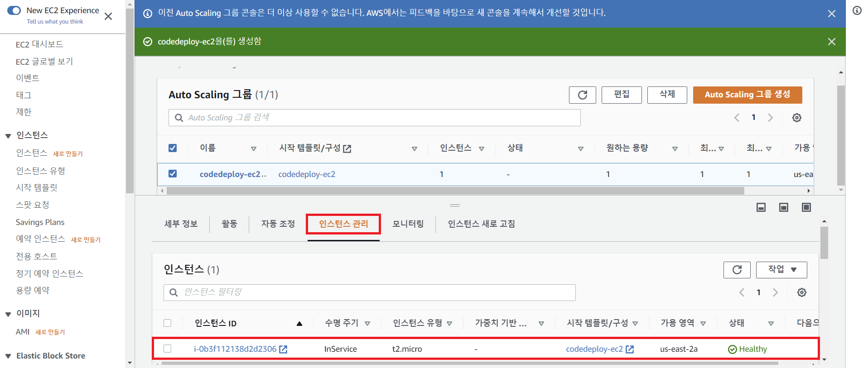868x368 pixels.
Task: Click the Tell us what you think link
Action: tap(55, 22)
